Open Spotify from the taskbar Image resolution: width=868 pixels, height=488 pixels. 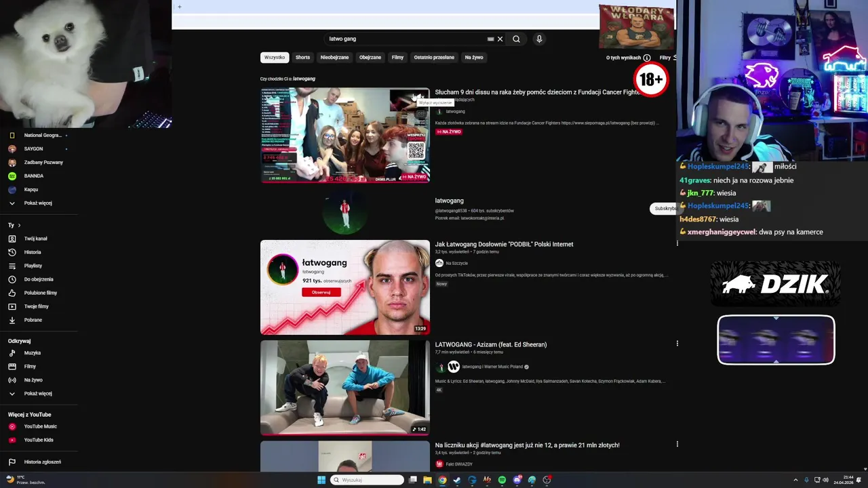[x=502, y=480]
